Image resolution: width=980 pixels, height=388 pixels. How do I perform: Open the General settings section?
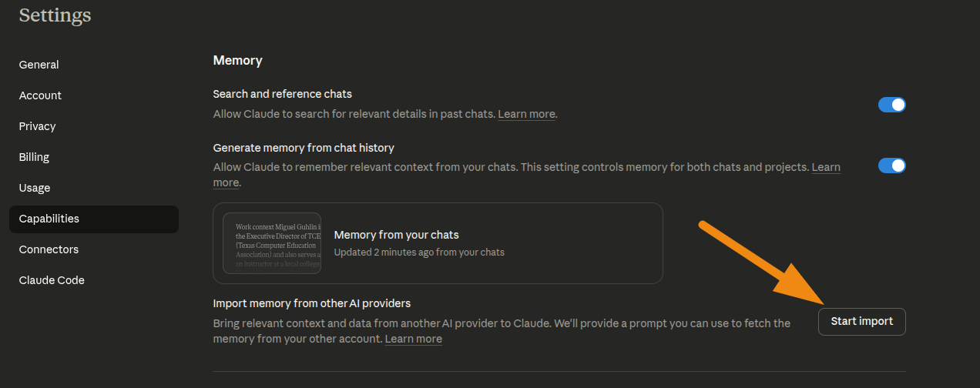39,65
